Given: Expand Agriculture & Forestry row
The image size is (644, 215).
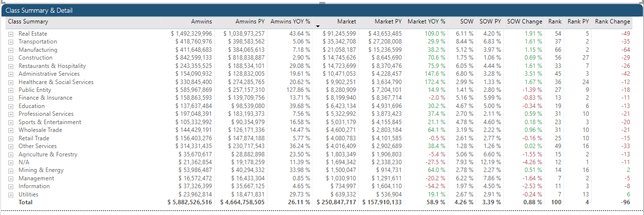Looking at the screenshot, I should click(x=10, y=154).
